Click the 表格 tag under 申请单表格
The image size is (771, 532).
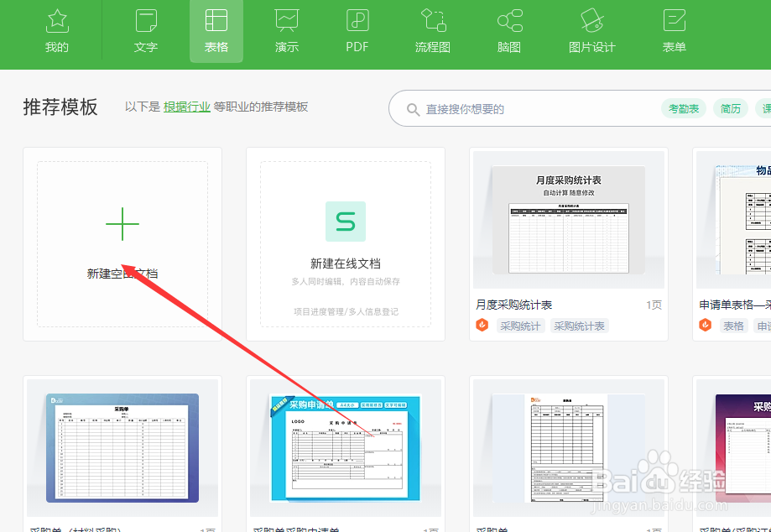pos(732,326)
